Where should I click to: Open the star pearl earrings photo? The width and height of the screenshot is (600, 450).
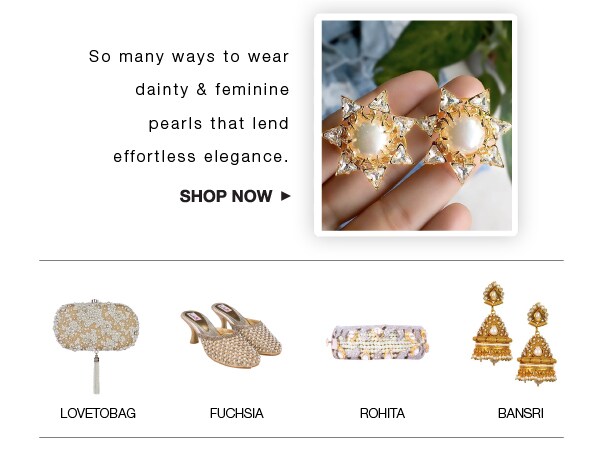tap(416, 126)
